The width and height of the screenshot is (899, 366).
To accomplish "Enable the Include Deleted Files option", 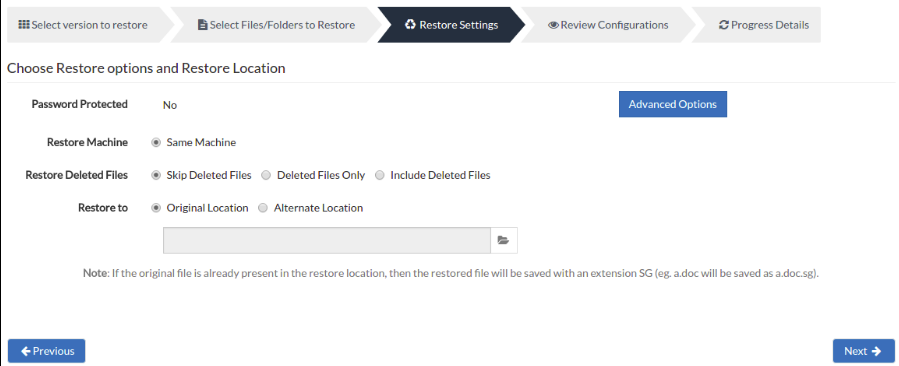I will 380,175.
